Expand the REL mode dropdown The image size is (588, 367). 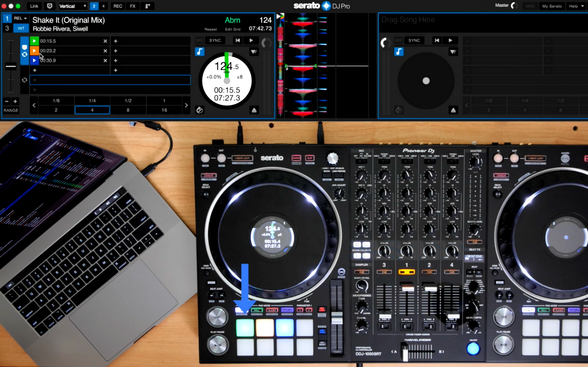pos(20,18)
